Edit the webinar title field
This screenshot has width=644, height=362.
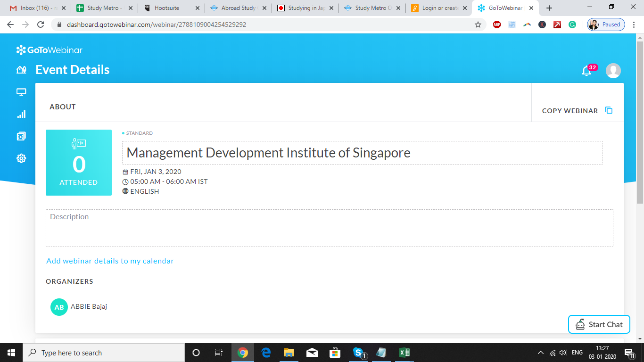pos(362,153)
